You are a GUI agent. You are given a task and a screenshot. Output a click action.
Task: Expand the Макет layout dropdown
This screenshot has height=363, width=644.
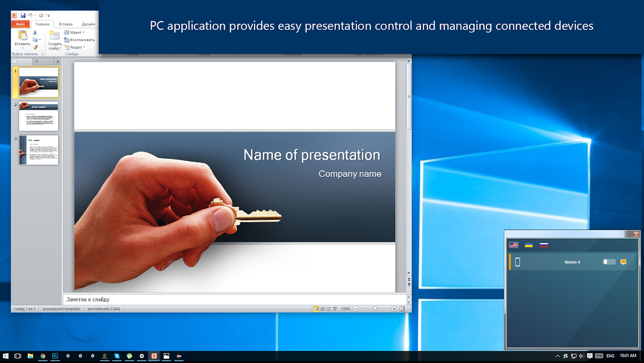[74, 33]
